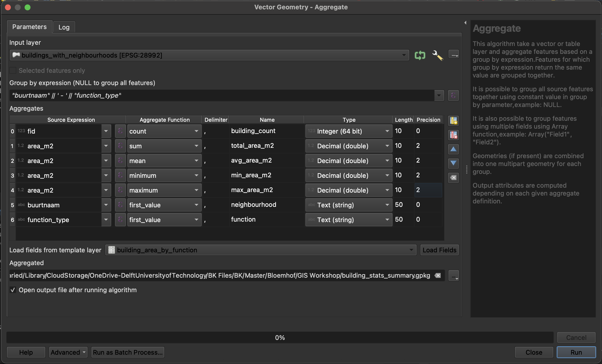Click reset all fields icon
This screenshot has width=602, height=364.
click(x=453, y=178)
